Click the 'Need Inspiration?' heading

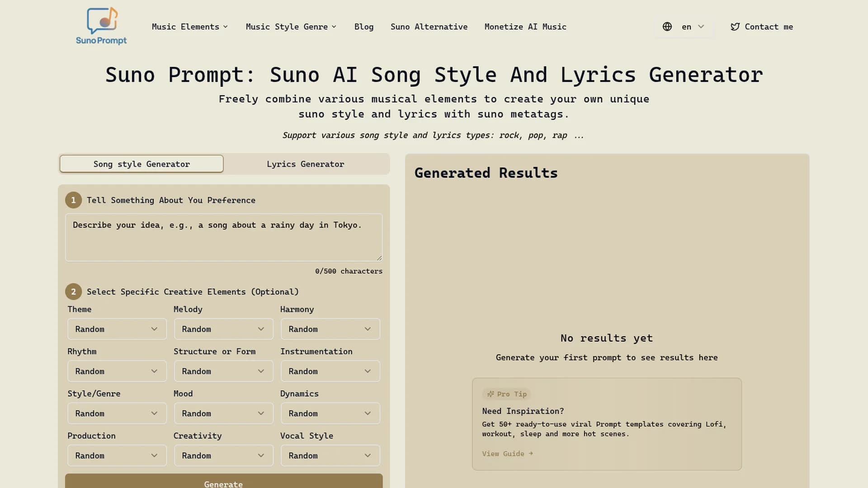pos(523,411)
